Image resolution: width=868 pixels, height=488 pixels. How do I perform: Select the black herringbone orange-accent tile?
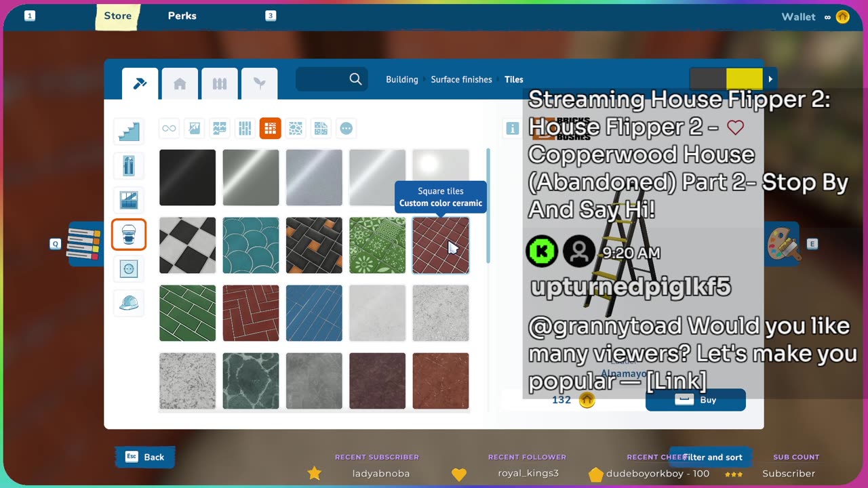(314, 245)
